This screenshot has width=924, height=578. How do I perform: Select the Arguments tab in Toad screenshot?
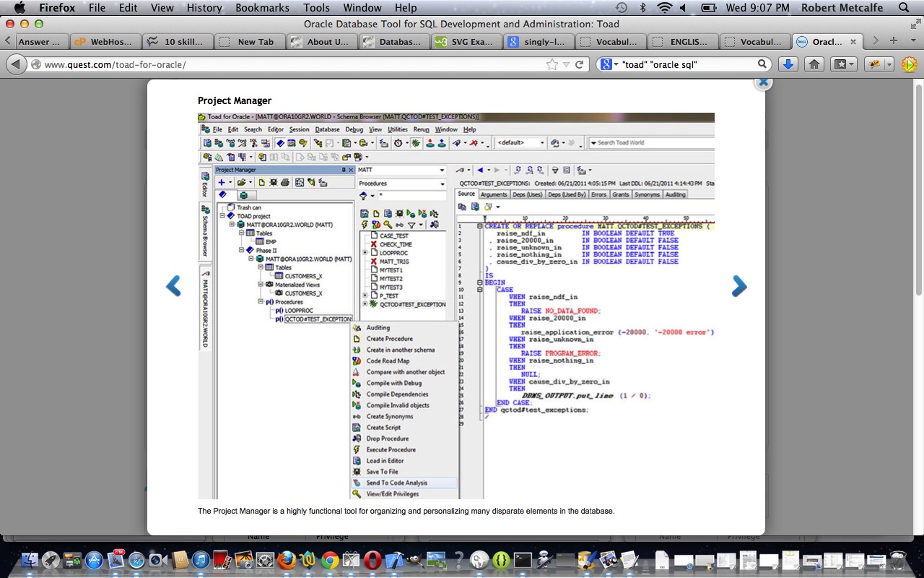click(494, 194)
